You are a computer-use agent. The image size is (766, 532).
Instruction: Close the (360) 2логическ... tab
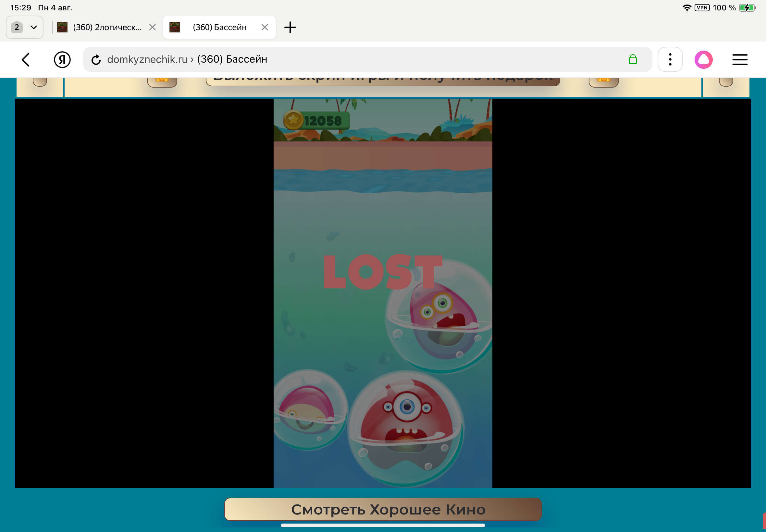click(x=153, y=27)
